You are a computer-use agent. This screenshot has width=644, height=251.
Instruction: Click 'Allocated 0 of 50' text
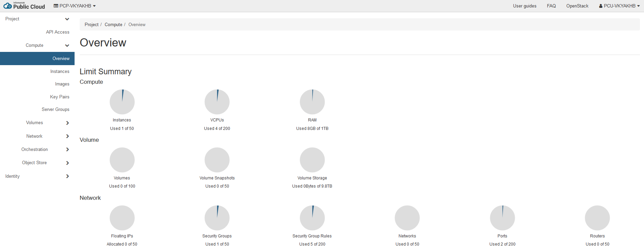coord(122,244)
